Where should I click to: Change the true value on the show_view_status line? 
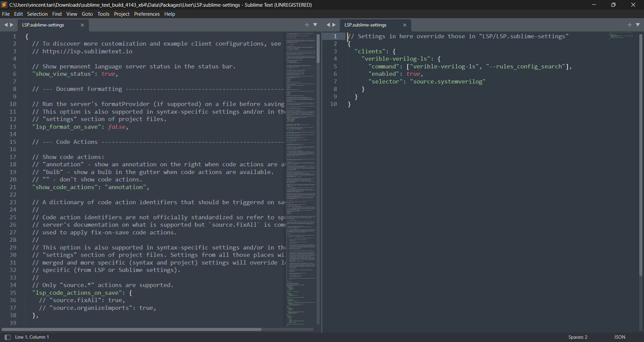point(109,74)
